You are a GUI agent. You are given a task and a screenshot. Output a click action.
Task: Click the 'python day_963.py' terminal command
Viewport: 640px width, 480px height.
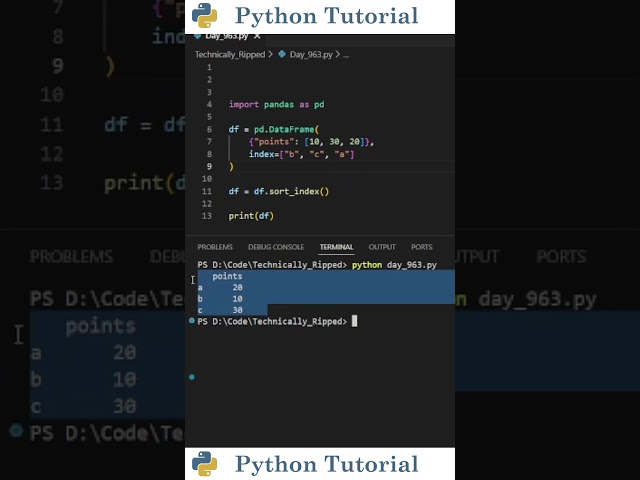394,265
